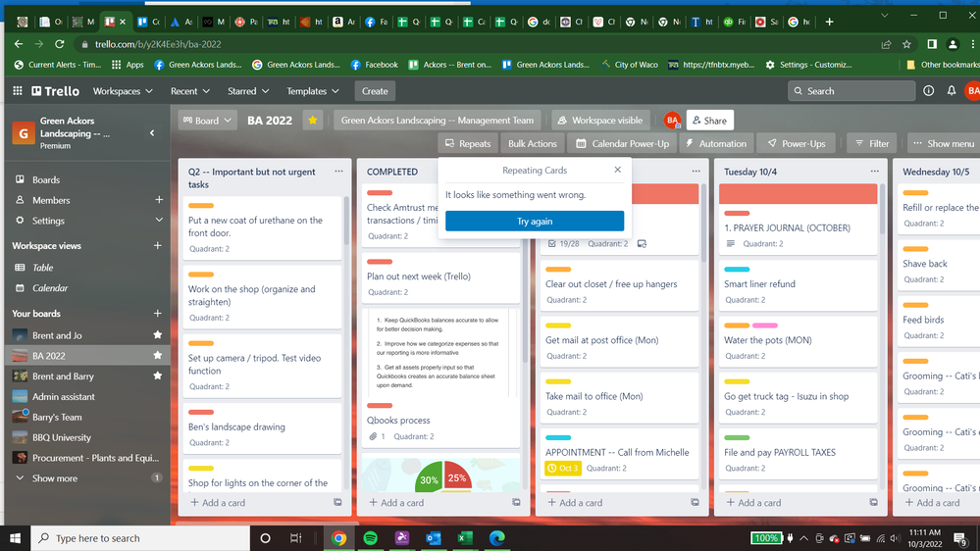Click the Oct 3 due date badge
Image resolution: width=980 pixels, height=551 pixels.
click(562, 468)
